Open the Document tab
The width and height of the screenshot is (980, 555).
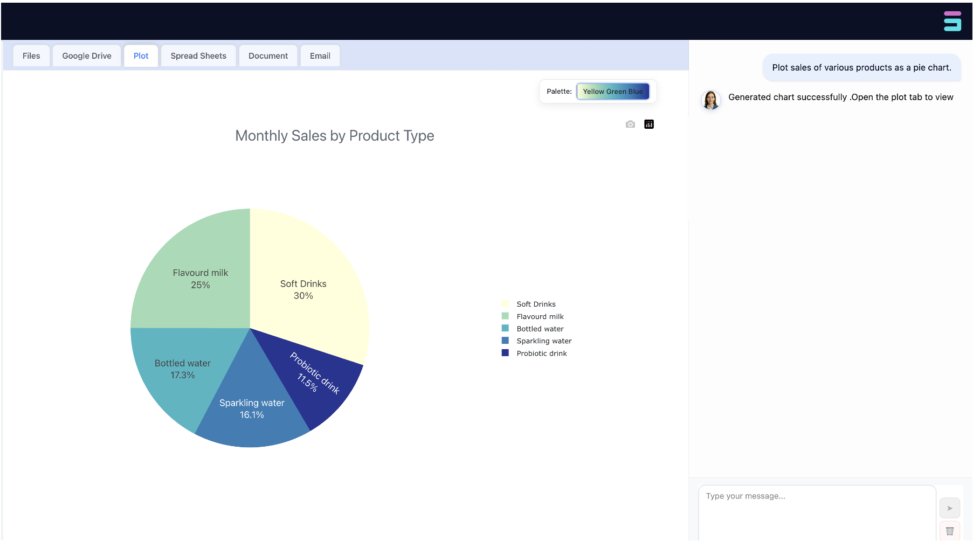tap(268, 55)
